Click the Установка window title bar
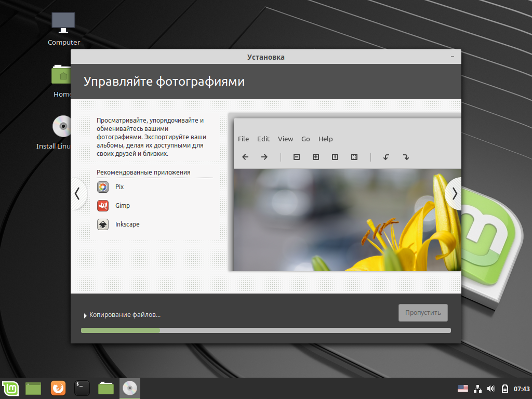The width and height of the screenshot is (532, 399). pyautogui.click(x=266, y=57)
